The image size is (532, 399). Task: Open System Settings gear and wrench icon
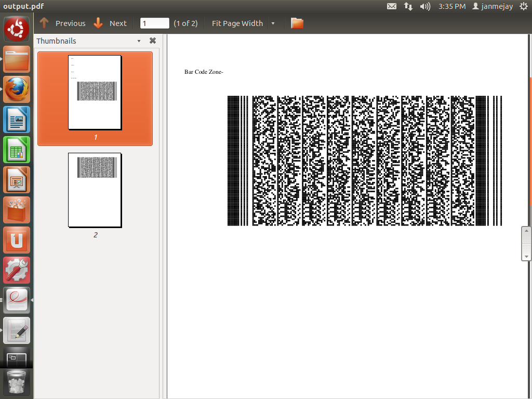click(x=17, y=270)
